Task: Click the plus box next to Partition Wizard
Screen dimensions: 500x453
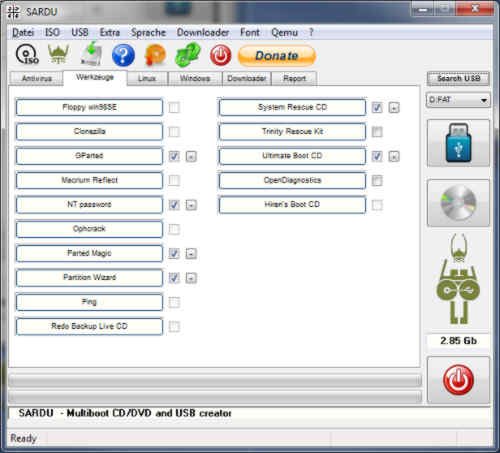Action: pos(191,278)
